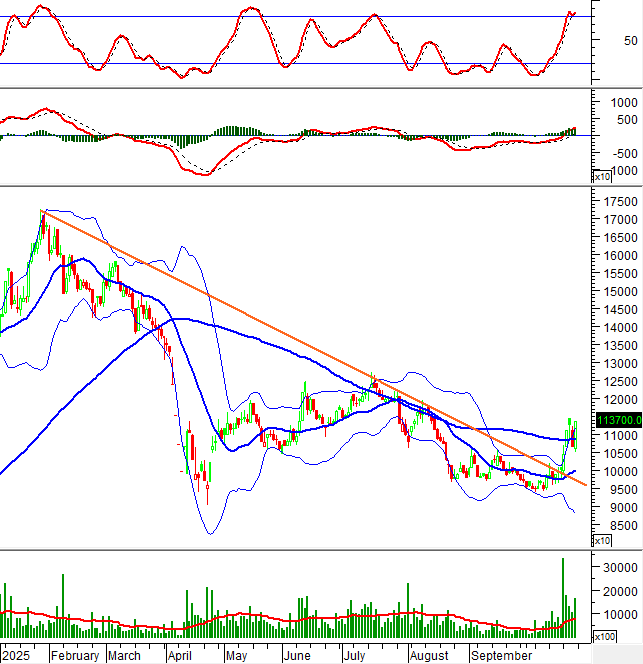Click the x10 scale box in MACD panel
Viewport: 643px width, 664px height.
point(602,177)
